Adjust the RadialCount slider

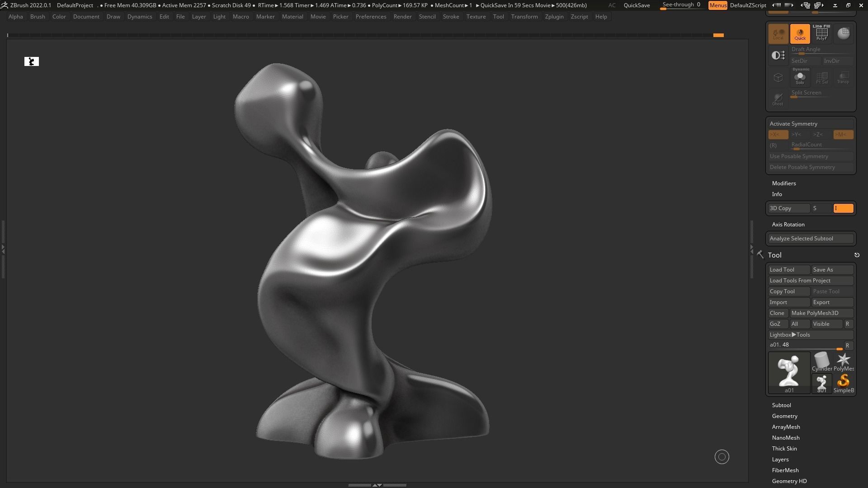(821, 145)
